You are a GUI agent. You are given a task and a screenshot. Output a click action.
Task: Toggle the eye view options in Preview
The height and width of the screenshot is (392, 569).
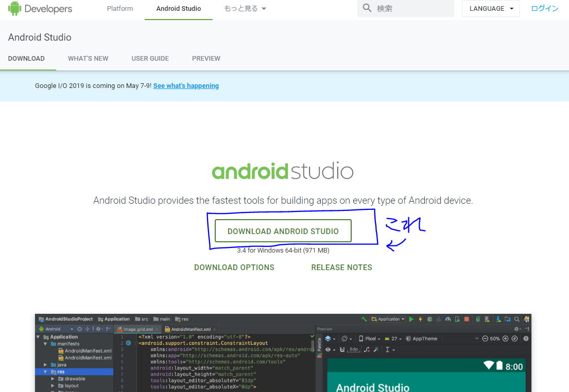[330, 350]
